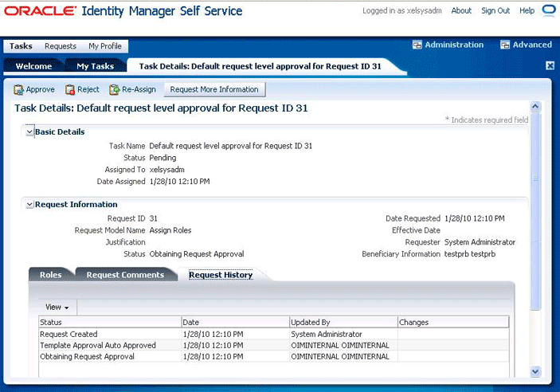Open the My Profile menu tab
Screen dimensions: 560x392
[105, 46]
